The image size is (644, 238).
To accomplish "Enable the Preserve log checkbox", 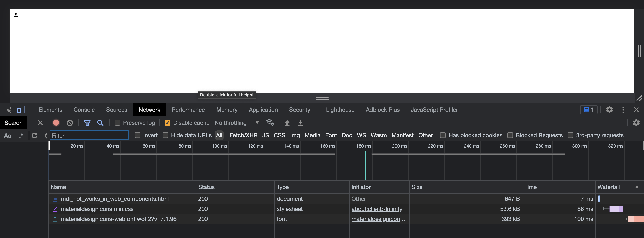I will [x=117, y=123].
